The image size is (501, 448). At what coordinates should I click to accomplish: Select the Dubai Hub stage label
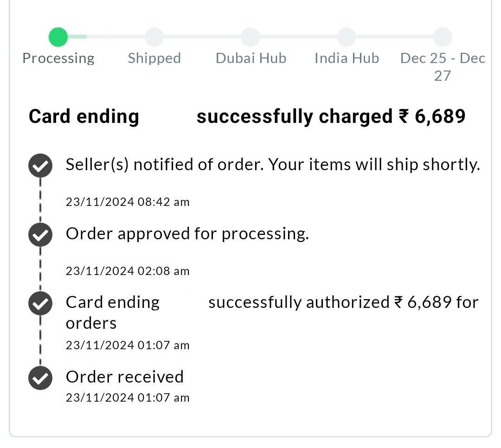[251, 58]
